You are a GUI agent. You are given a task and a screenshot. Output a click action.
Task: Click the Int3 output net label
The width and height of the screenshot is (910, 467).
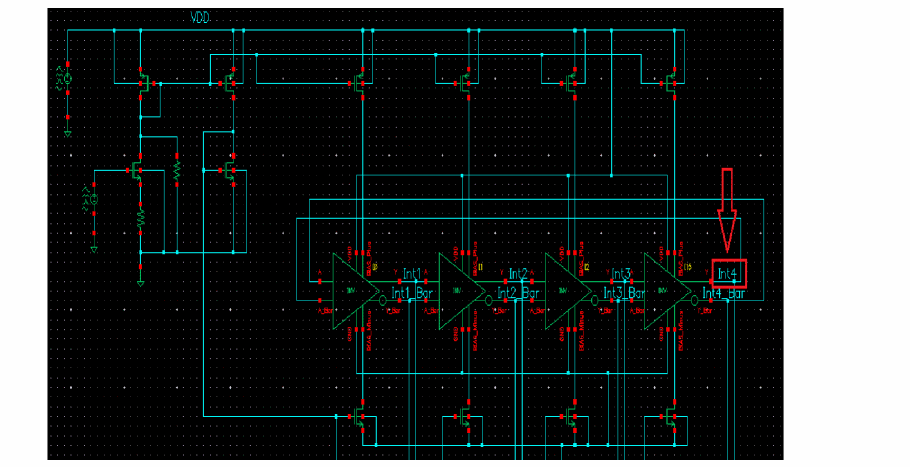click(622, 274)
